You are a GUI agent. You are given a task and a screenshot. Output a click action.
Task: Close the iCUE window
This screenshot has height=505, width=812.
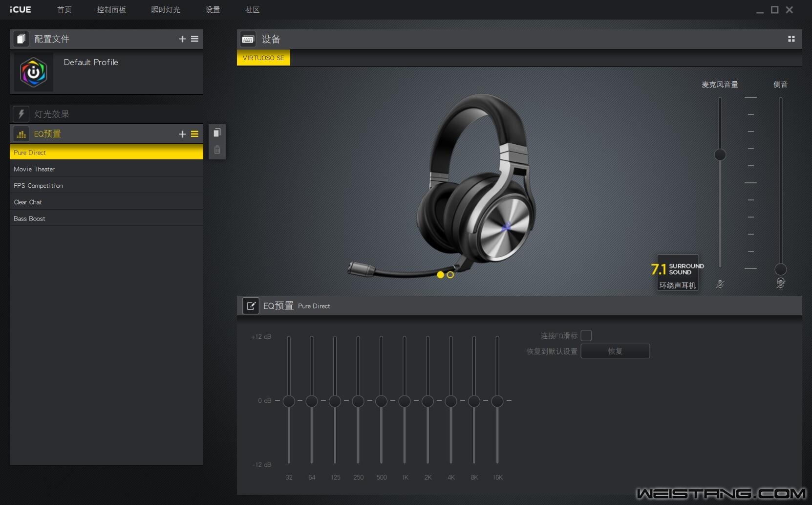pyautogui.click(x=789, y=10)
